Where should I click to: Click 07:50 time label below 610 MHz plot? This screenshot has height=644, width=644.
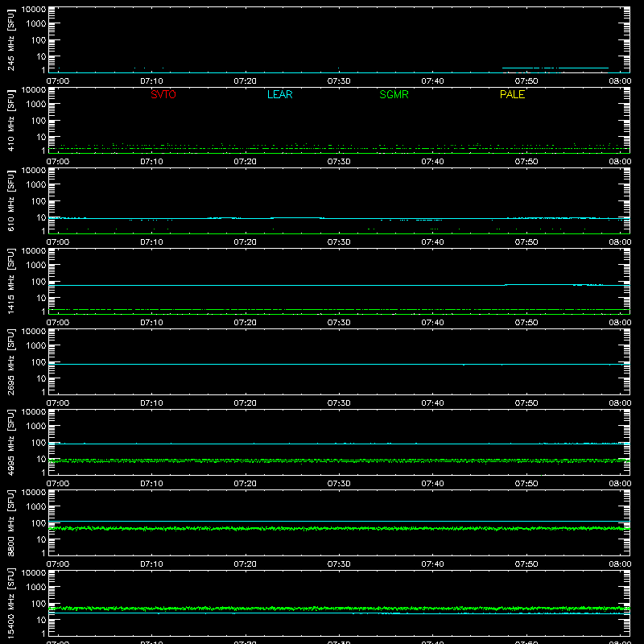click(x=526, y=242)
